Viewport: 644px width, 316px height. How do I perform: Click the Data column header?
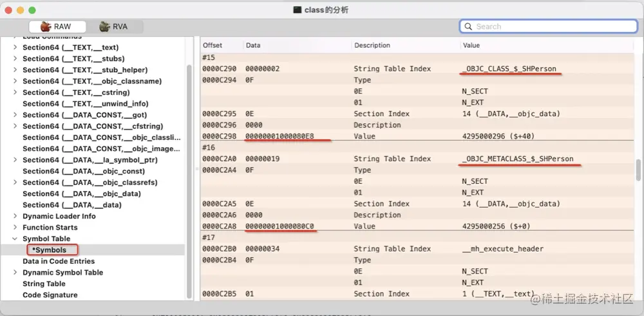pos(253,45)
